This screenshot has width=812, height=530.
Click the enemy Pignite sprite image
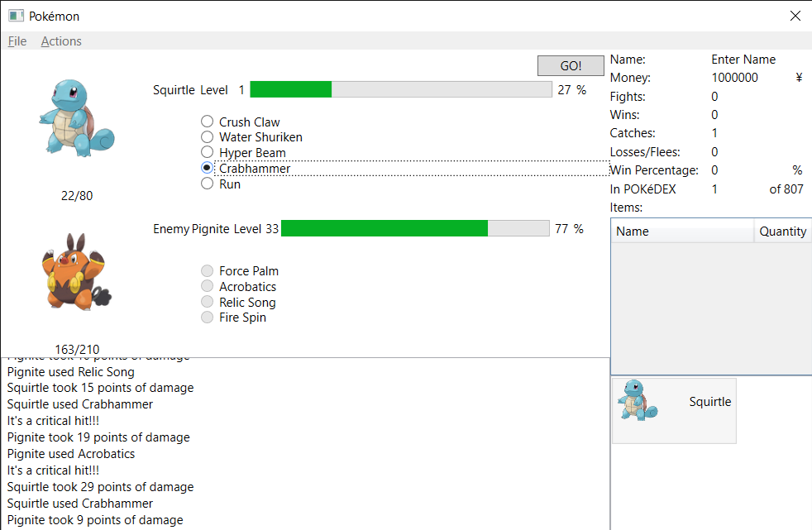pyautogui.click(x=77, y=272)
